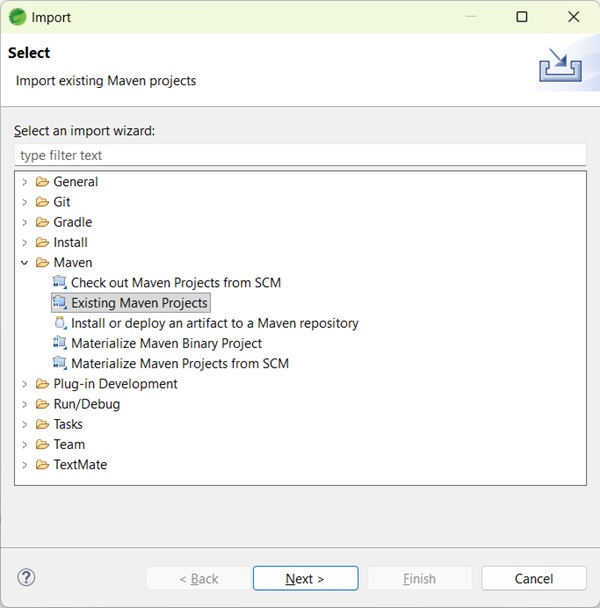Click the Gradle folder icon
Screen dimensions: 600x608
click(42, 222)
